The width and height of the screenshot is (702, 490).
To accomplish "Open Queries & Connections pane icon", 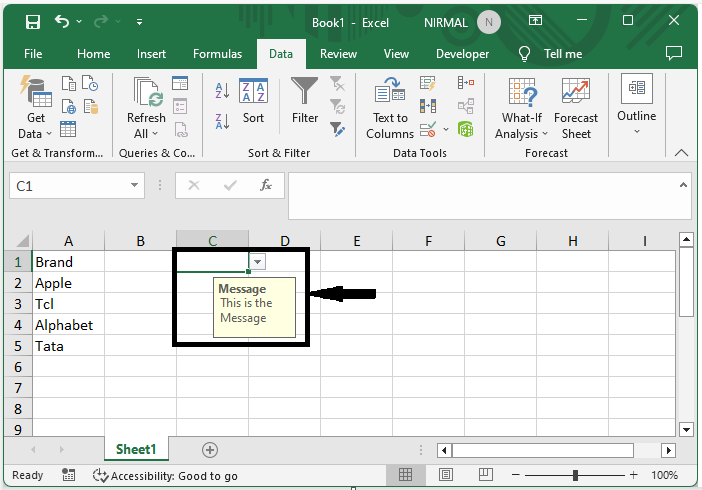I will tap(180, 83).
